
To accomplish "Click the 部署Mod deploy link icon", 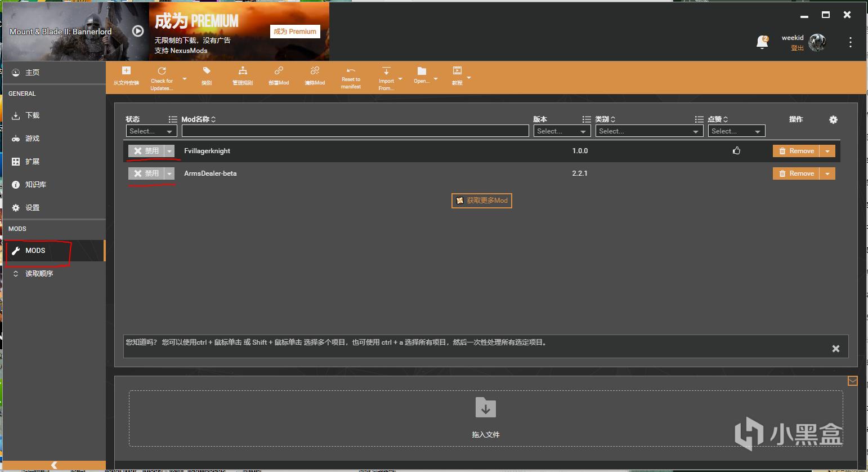I will (279, 71).
